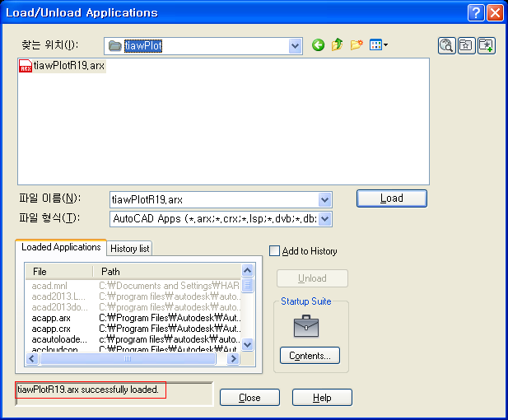
Task: Select acad.mnl in loaded list
Action: [x=49, y=286]
